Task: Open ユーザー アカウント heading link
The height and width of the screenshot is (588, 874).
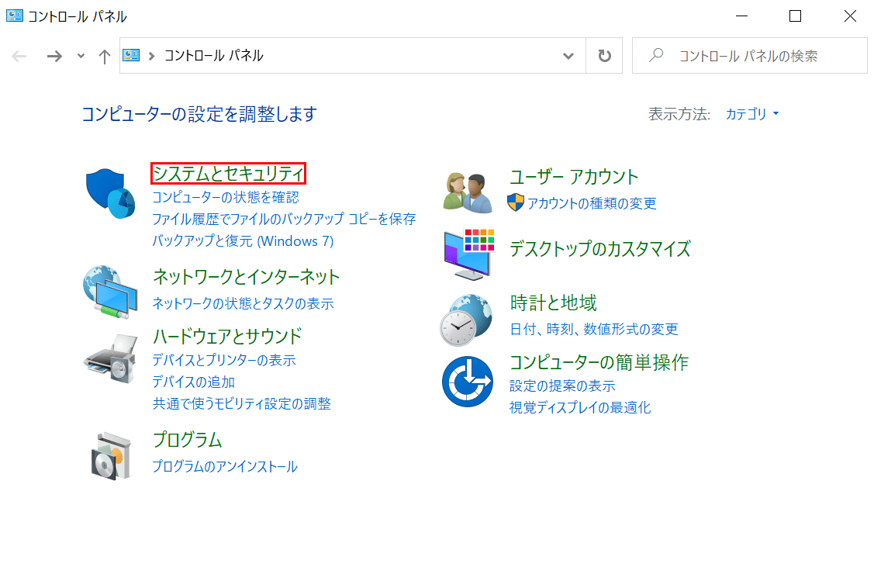Action: (574, 177)
